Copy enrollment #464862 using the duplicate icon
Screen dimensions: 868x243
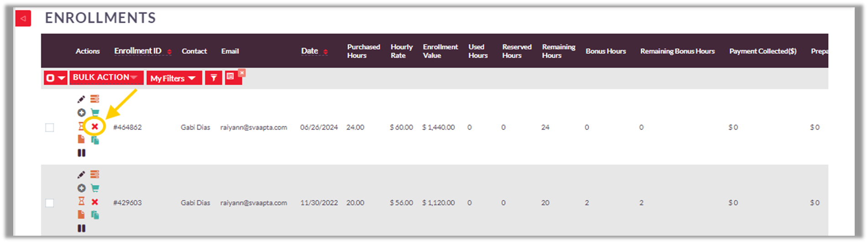[95, 140]
